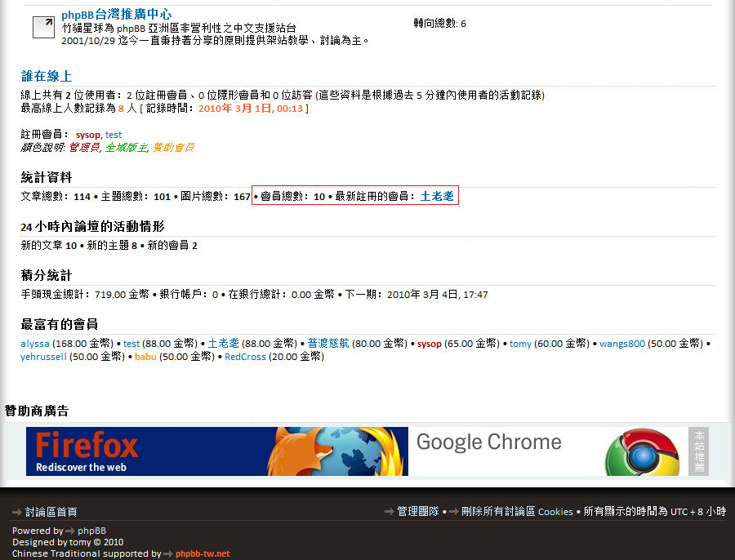View the sysop member profile in registered users
This screenshot has height=560, width=735.
tap(87, 135)
